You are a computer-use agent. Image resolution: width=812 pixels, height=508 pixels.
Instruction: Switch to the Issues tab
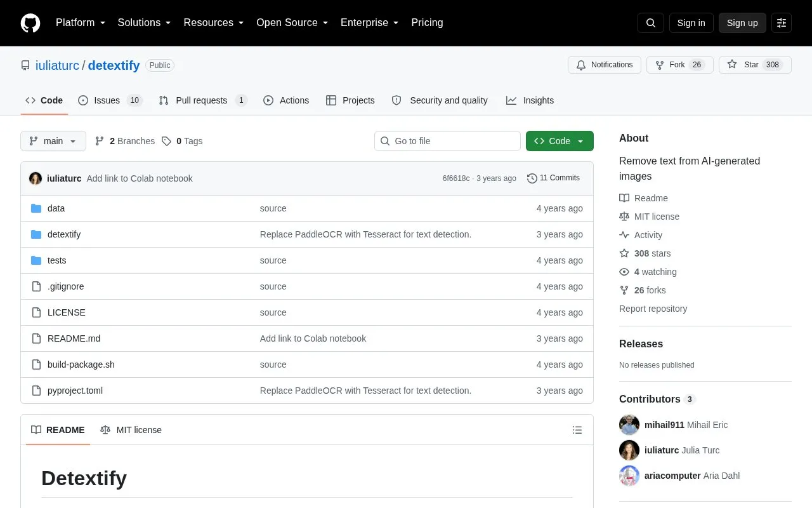110,100
